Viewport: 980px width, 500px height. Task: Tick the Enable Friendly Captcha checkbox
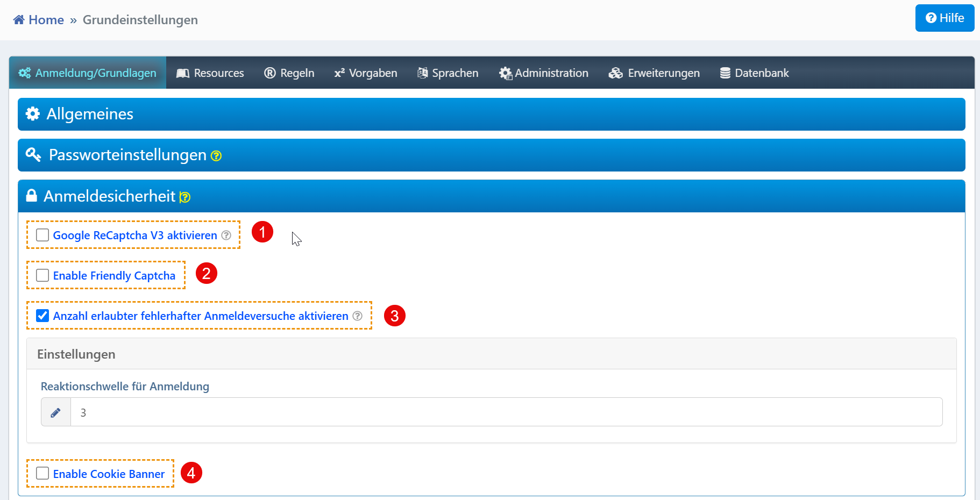point(42,275)
